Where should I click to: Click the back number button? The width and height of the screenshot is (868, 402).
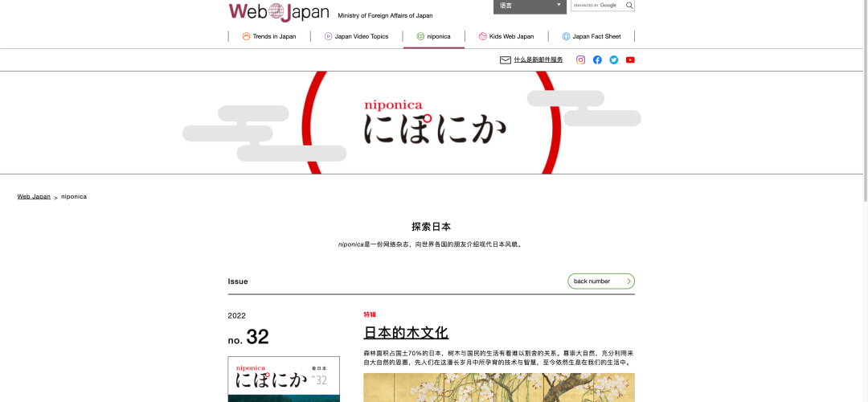click(x=600, y=281)
